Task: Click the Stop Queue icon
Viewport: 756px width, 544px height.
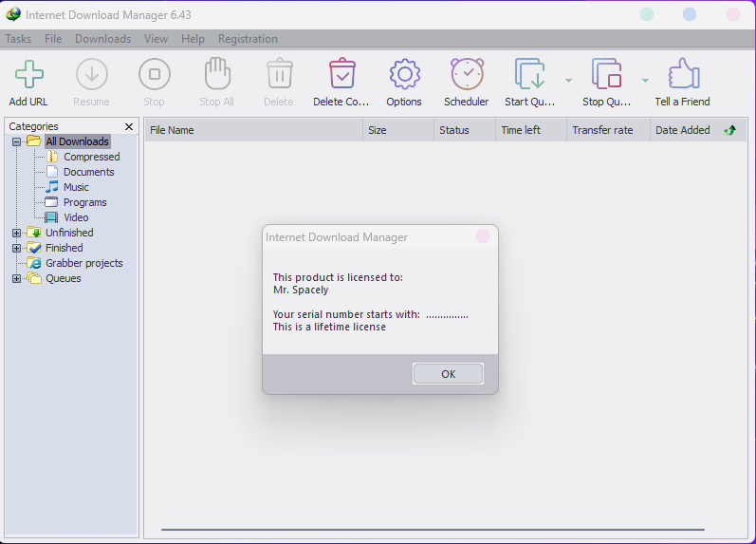Action: point(606,74)
